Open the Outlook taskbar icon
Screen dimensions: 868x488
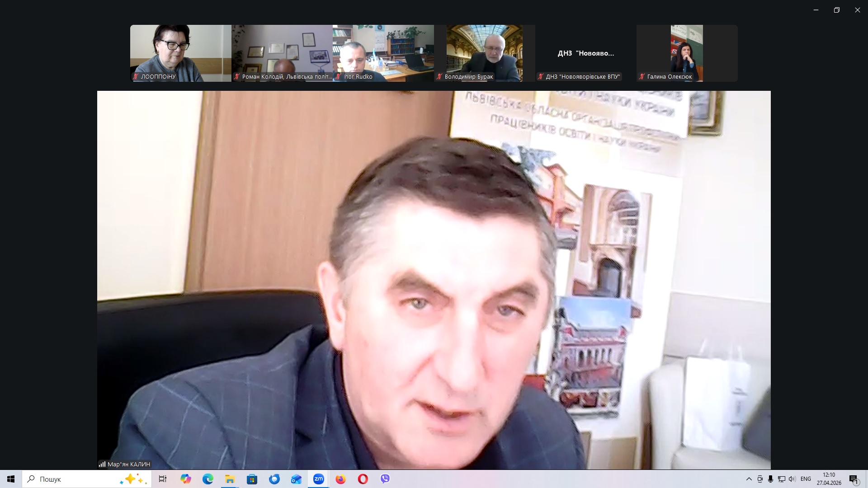click(x=296, y=479)
